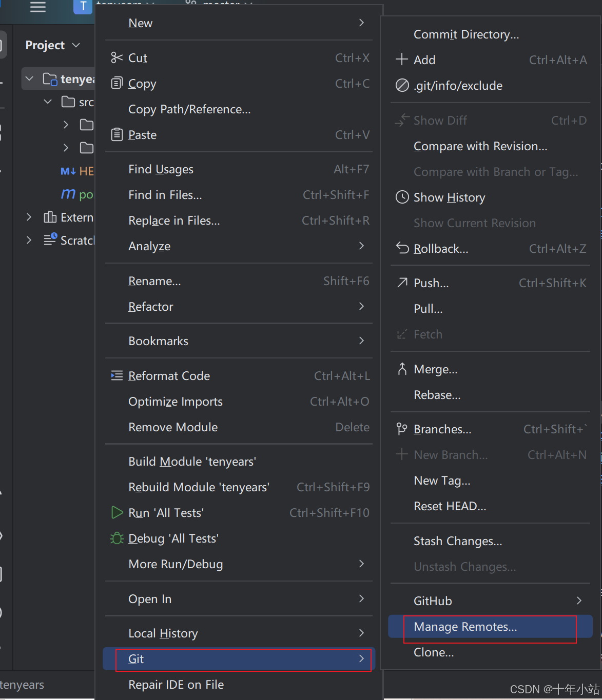Expand the second folder under src
The image size is (602, 700).
[66, 148]
